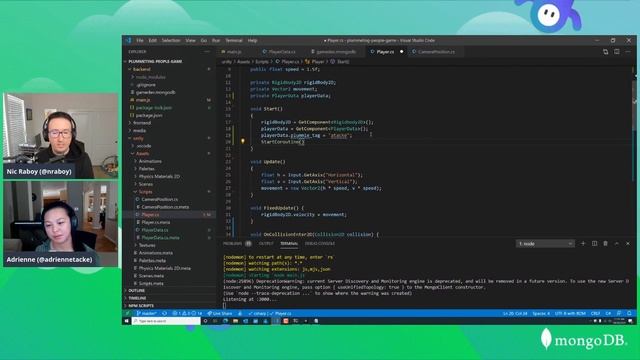
Task: Expand the OUTLINE section
Action: [x=137, y=291]
